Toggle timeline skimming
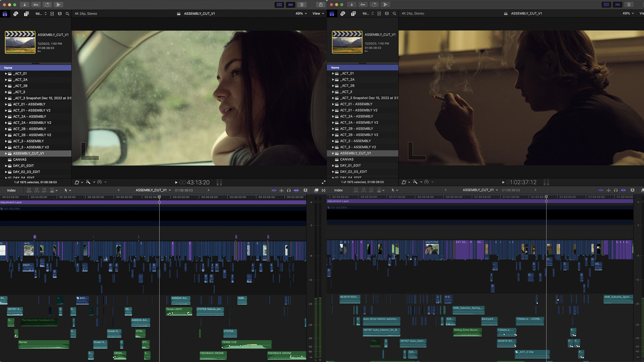Screen dimensions: 644x362 coord(274,190)
